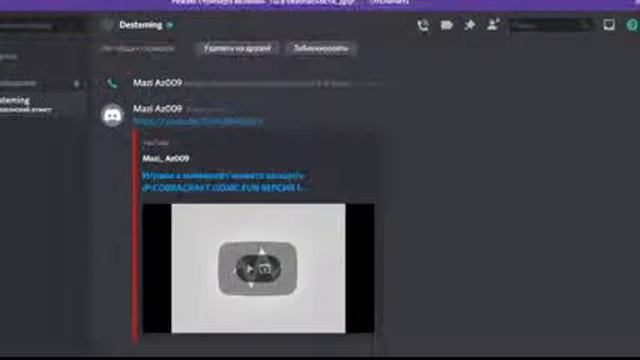Click Destening name in the chat header

[x=140, y=25]
